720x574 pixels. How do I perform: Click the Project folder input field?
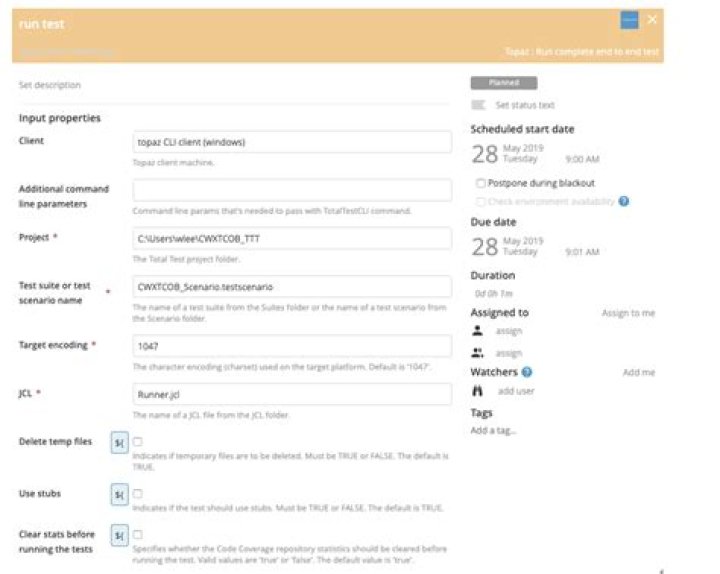292,238
